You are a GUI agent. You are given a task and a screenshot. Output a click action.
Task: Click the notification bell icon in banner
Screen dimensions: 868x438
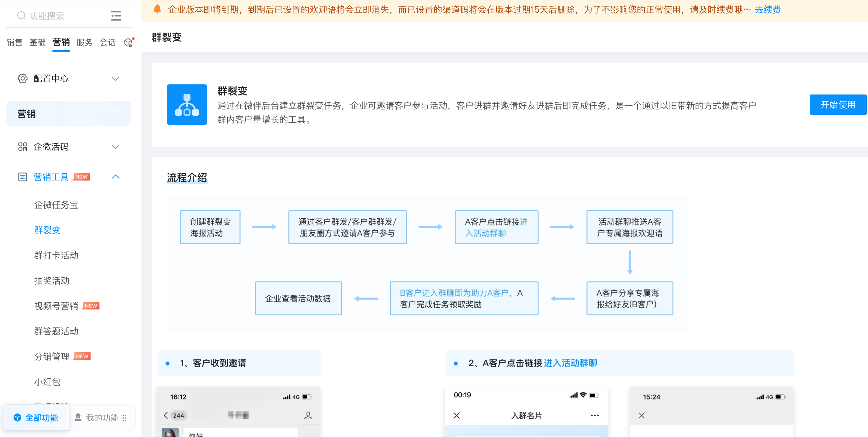click(157, 9)
